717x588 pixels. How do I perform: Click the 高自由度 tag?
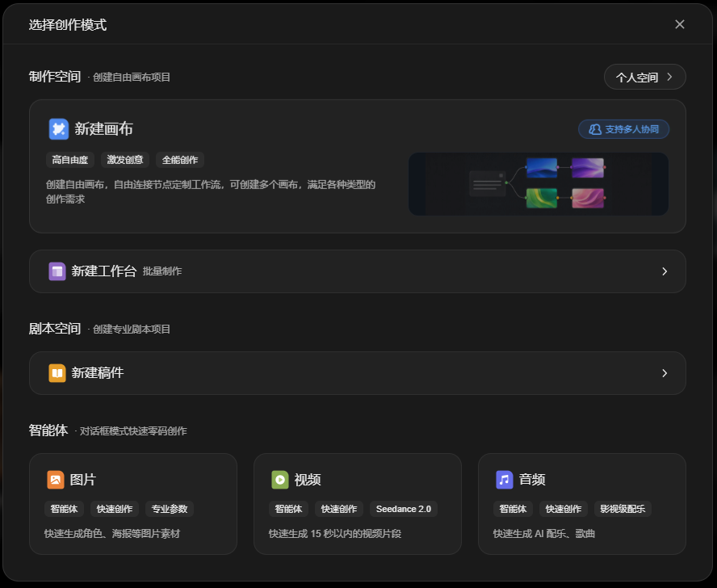tap(70, 160)
